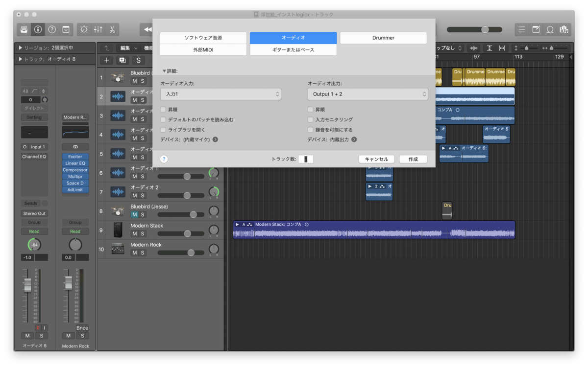Click the back arrow in tracks menu bar
This screenshot has width=588, height=368.
point(107,48)
